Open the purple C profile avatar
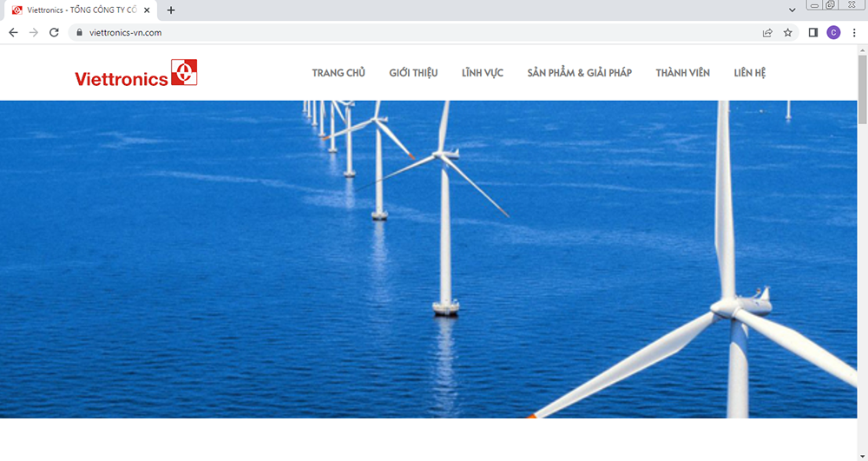 coord(833,33)
